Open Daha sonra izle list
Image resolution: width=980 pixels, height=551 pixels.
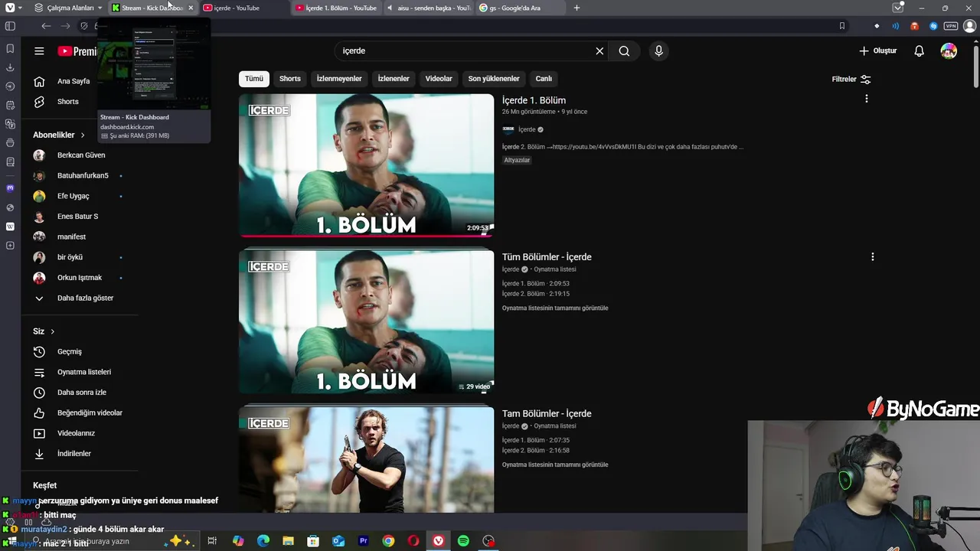coord(81,393)
